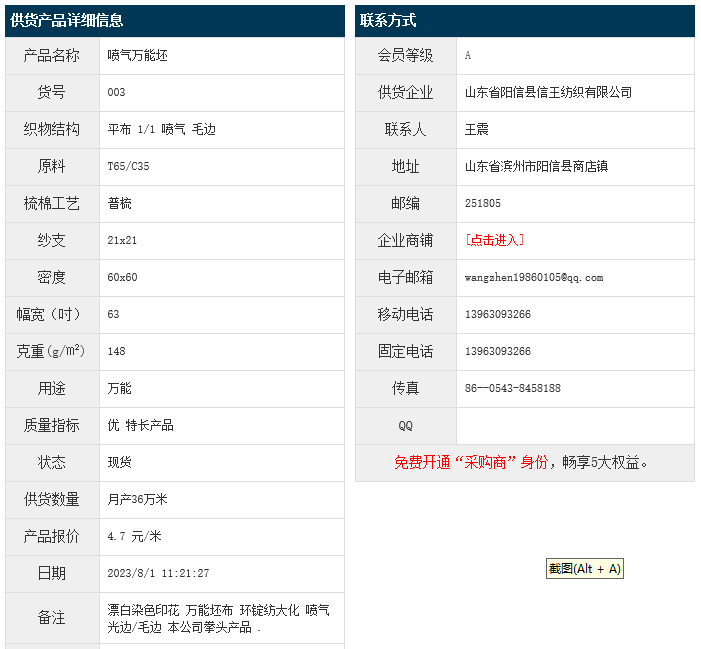Click the supply quantity 月产36万米
Screen dimensions: 701x649
(x=137, y=499)
